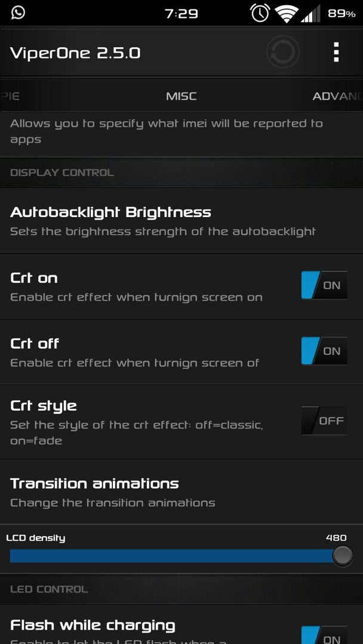Turn off the Crt off switch

(324, 351)
